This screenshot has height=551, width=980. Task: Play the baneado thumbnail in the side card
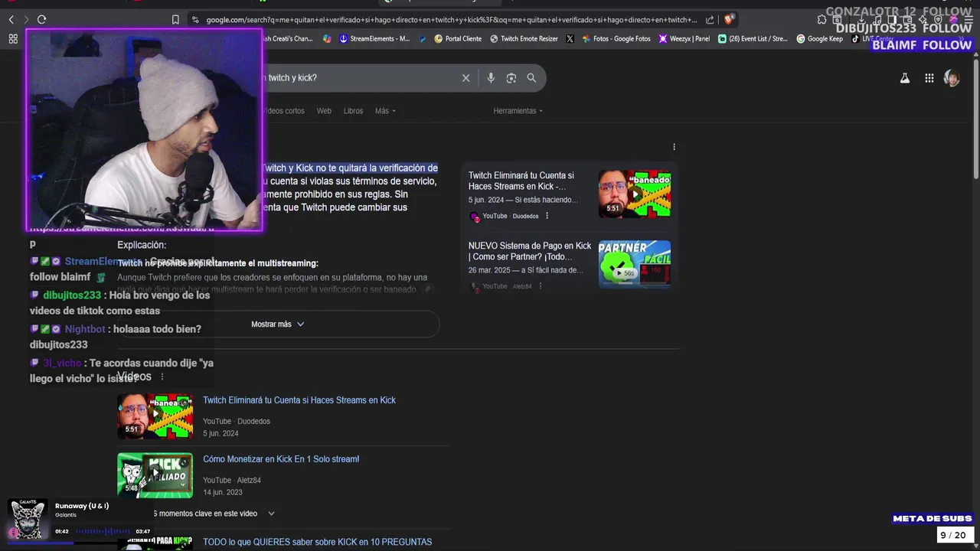tap(635, 194)
